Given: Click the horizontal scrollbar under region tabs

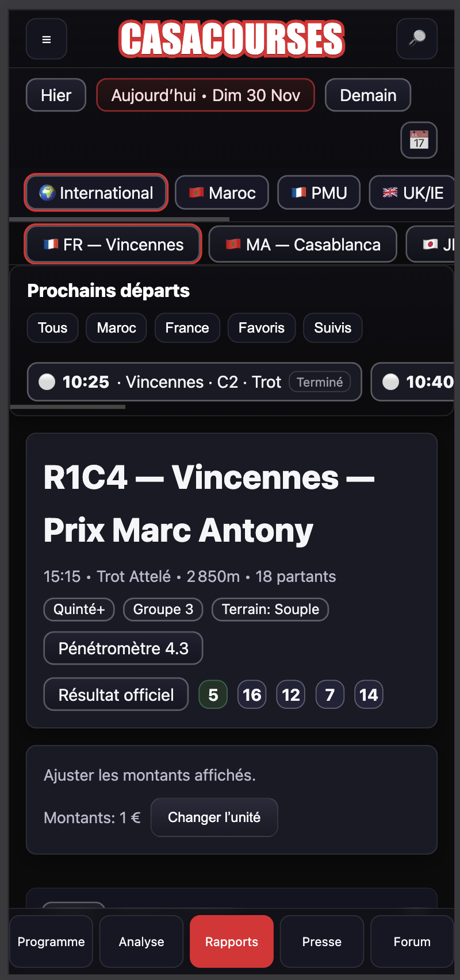Looking at the screenshot, I should [x=120, y=219].
